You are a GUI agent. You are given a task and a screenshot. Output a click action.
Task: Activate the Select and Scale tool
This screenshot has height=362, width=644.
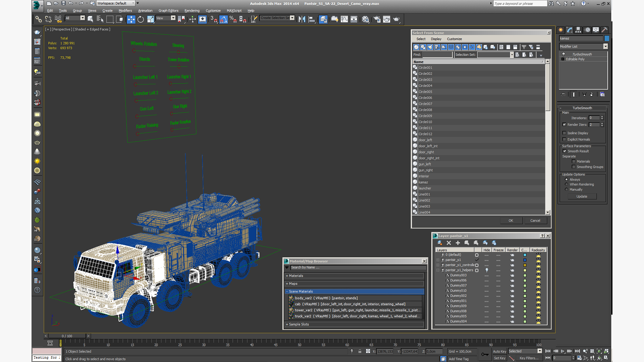click(x=150, y=19)
